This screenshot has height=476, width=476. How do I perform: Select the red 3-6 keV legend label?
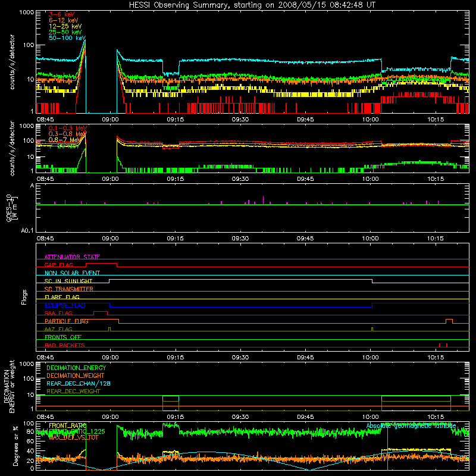62,14
